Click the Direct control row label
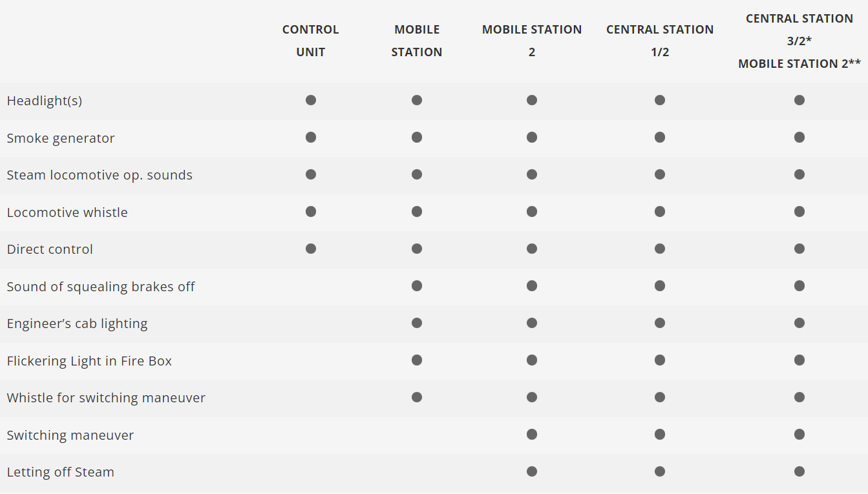Screen dimensions: 868x494 (x=50, y=249)
